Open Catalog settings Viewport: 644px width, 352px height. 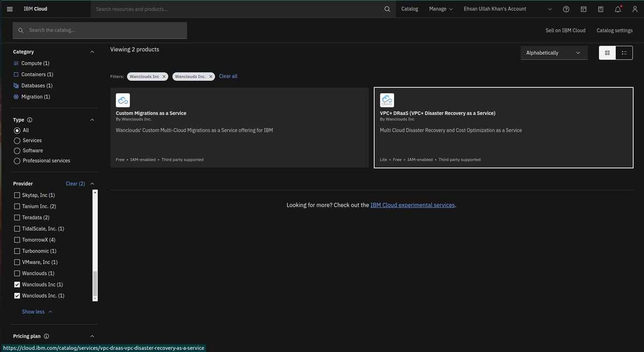[x=614, y=31]
